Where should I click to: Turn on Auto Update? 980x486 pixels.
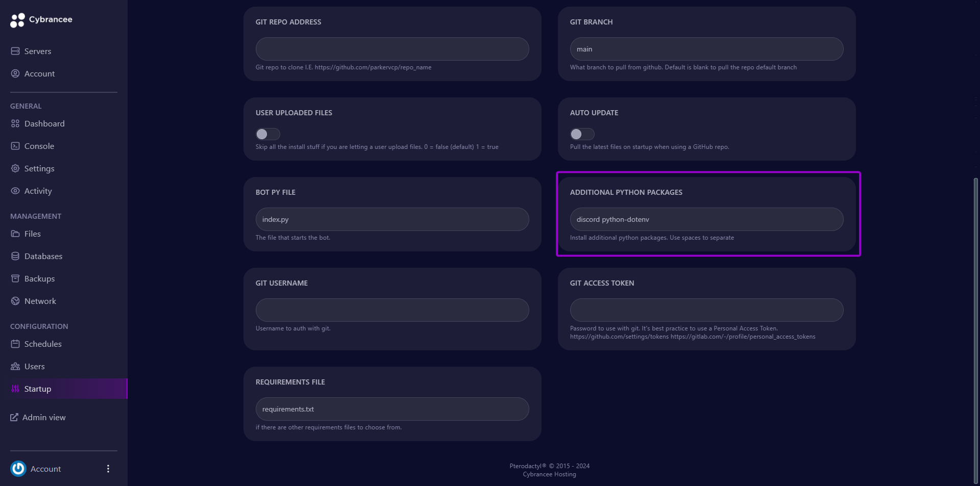click(582, 134)
